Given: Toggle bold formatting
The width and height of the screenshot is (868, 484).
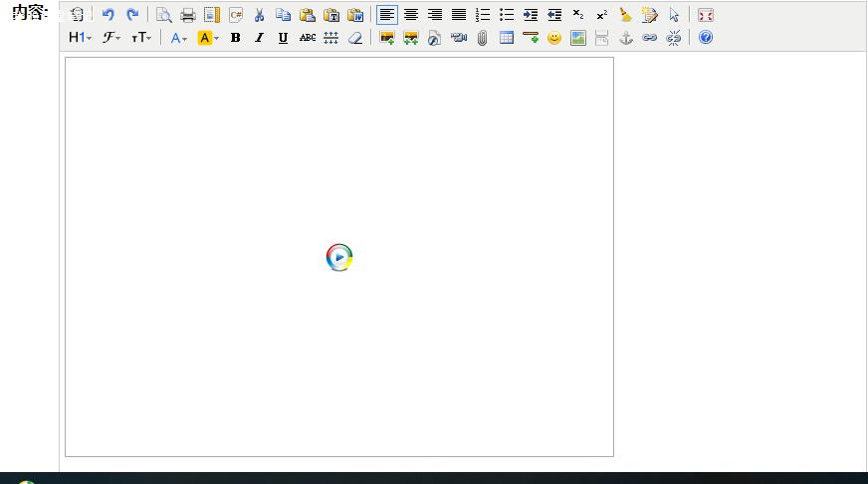Looking at the screenshot, I should 235,38.
